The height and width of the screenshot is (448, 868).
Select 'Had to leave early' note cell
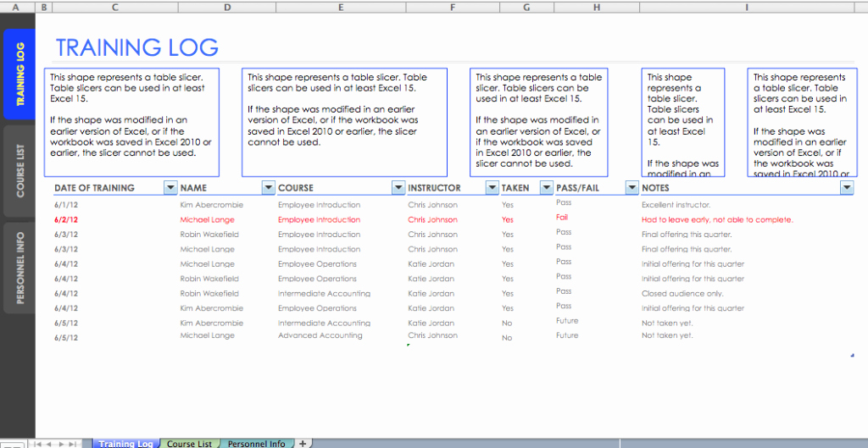pyautogui.click(x=717, y=219)
